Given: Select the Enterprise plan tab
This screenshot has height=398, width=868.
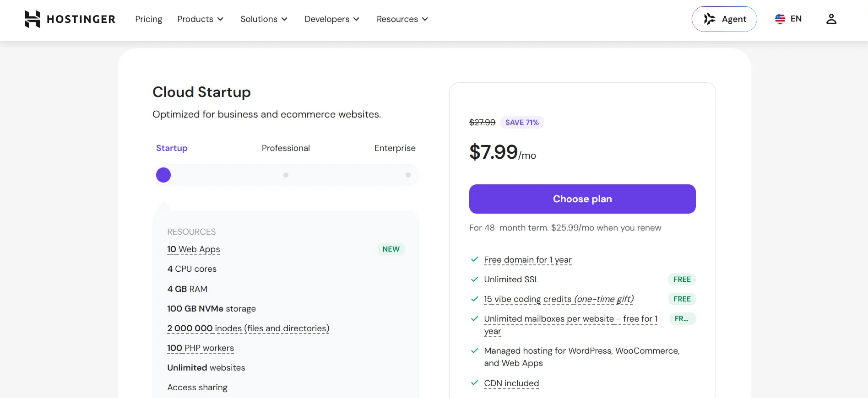Looking at the screenshot, I should pyautogui.click(x=395, y=148).
